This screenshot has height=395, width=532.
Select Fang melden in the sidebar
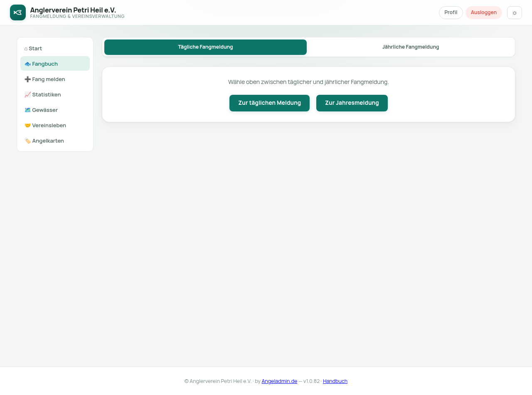click(x=55, y=79)
